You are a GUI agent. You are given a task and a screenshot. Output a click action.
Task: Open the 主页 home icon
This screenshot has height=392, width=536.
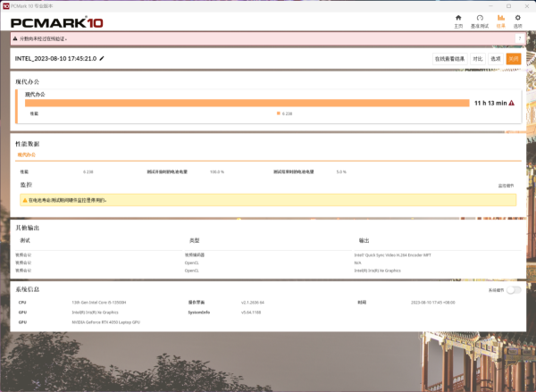pos(458,19)
